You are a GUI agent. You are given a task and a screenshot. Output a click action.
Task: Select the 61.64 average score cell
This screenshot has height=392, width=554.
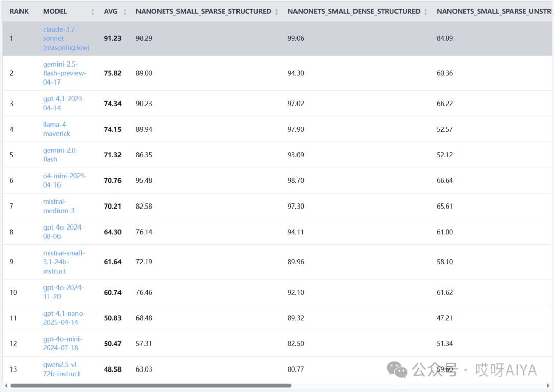(113, 262)
